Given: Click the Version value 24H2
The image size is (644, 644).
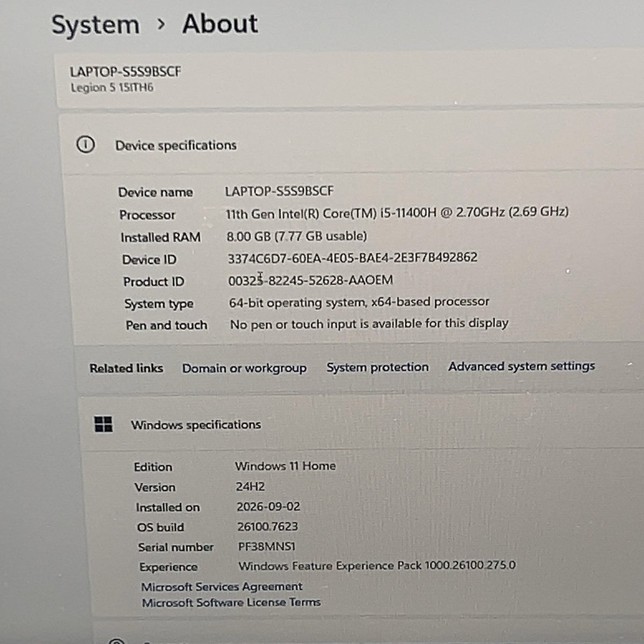Looking at the screenshot, I should (x=250, y=486).
